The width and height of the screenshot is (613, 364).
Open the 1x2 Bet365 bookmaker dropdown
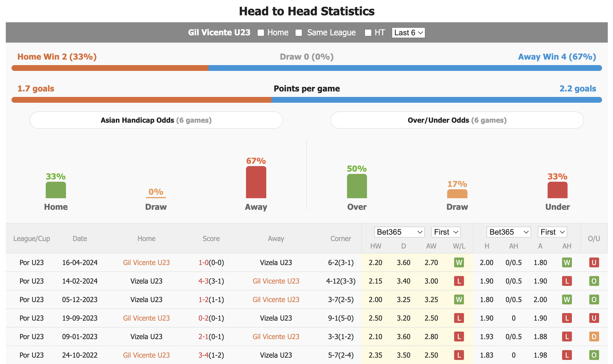(x=399, y=232)
